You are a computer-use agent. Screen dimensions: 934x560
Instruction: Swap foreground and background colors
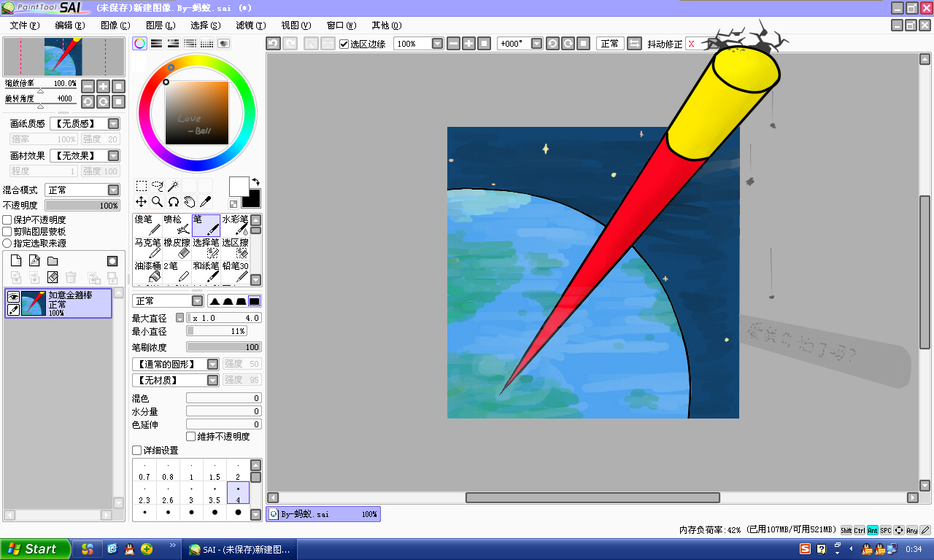tap(255, 182)
